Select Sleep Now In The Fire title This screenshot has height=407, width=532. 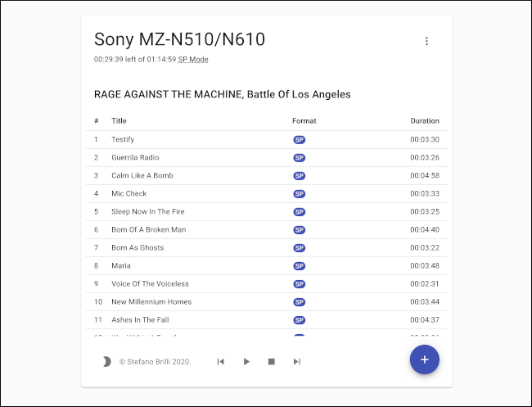[148, 211]
